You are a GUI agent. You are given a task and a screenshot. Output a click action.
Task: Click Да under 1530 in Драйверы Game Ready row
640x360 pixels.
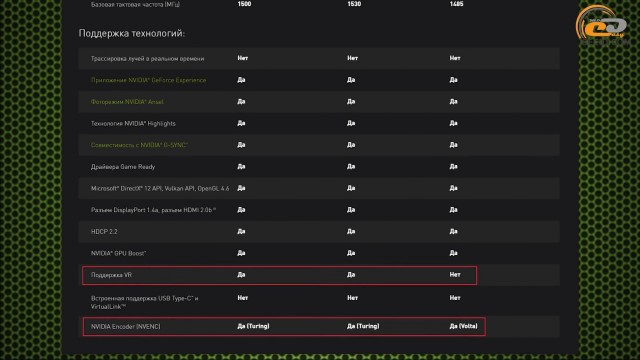tap(351, 166)
